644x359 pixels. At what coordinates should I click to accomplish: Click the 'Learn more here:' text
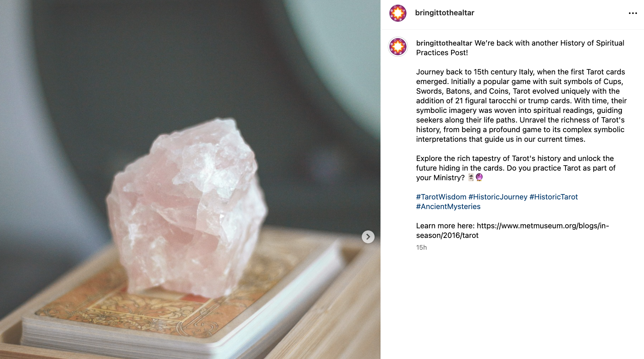pyautogui.click(x=445, y=226)
